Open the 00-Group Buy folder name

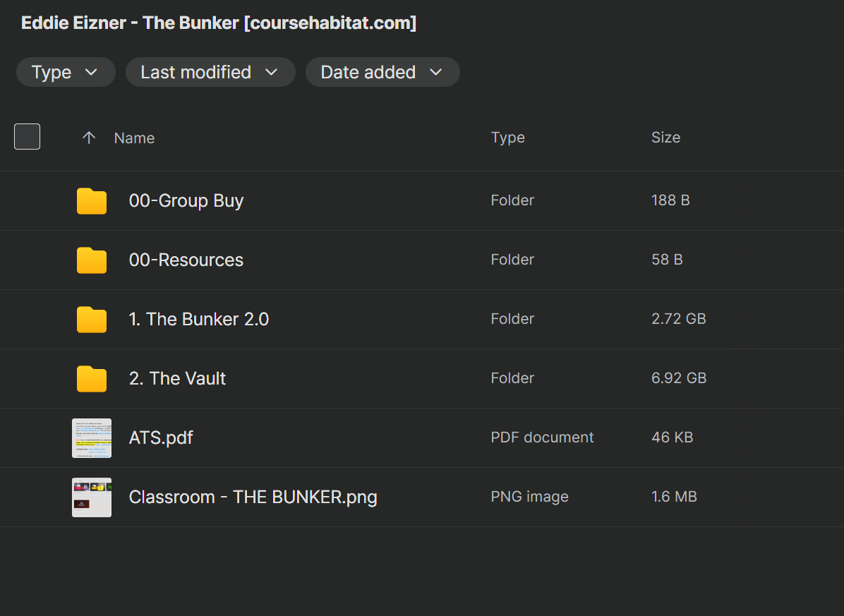(x=186, y=201)
